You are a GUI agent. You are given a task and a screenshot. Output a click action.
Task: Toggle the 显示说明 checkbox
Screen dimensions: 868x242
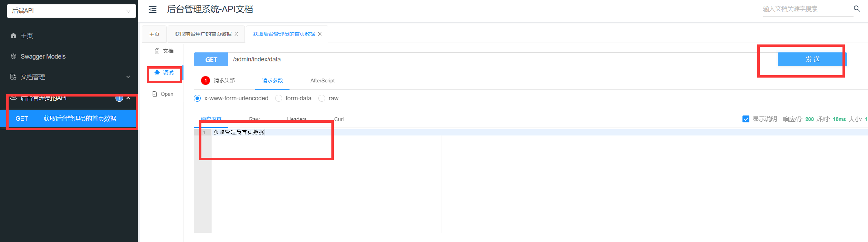click(x=746, y=119)
